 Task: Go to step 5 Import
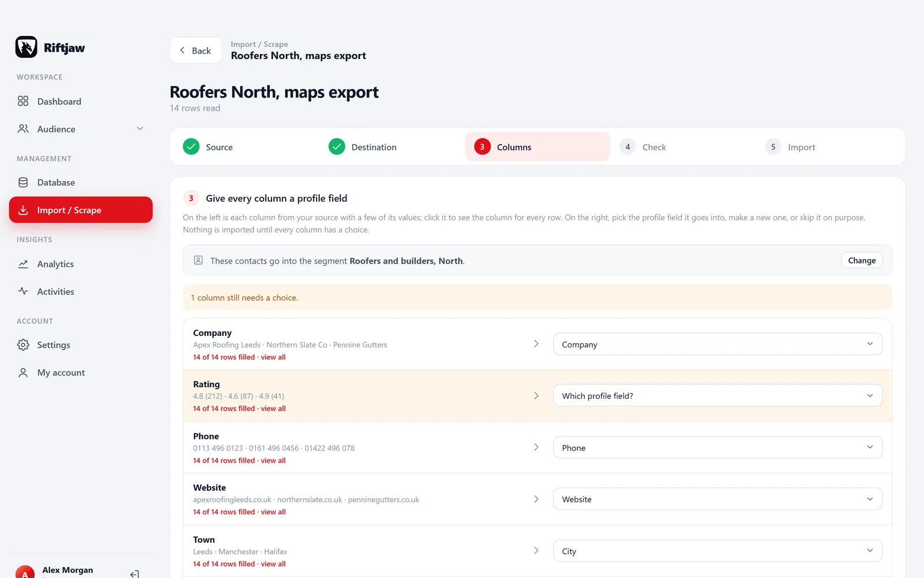(829, 147)
